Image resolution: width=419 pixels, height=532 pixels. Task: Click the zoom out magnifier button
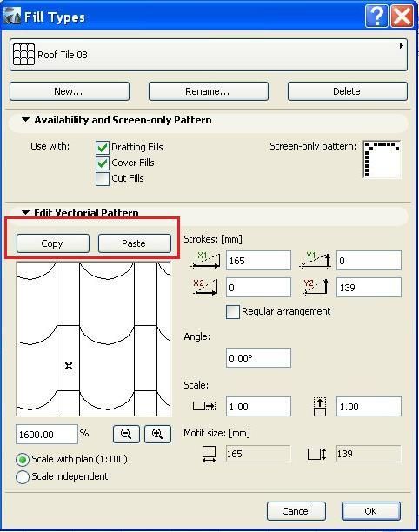[126, 434]
